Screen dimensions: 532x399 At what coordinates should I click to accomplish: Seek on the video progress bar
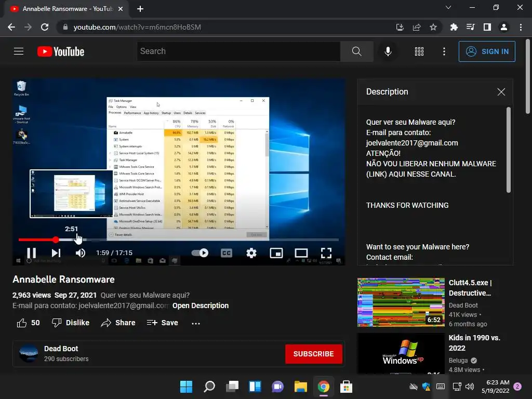[179, 240]
